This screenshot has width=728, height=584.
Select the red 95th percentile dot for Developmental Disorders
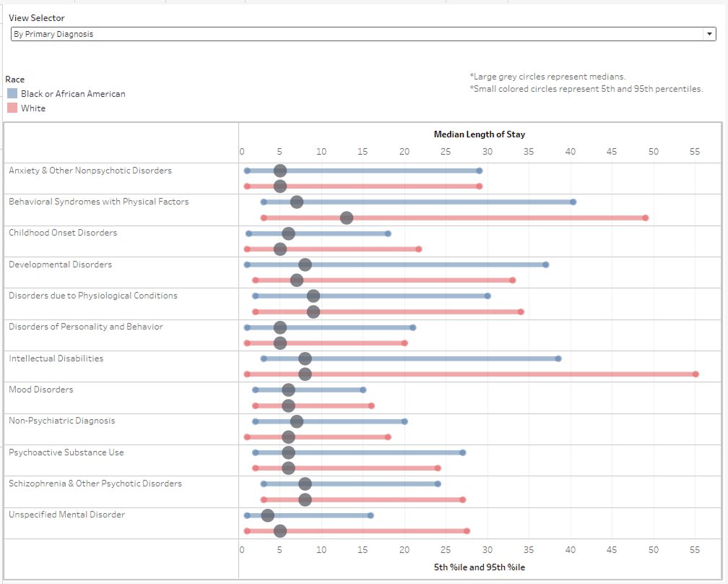point(513,280)
